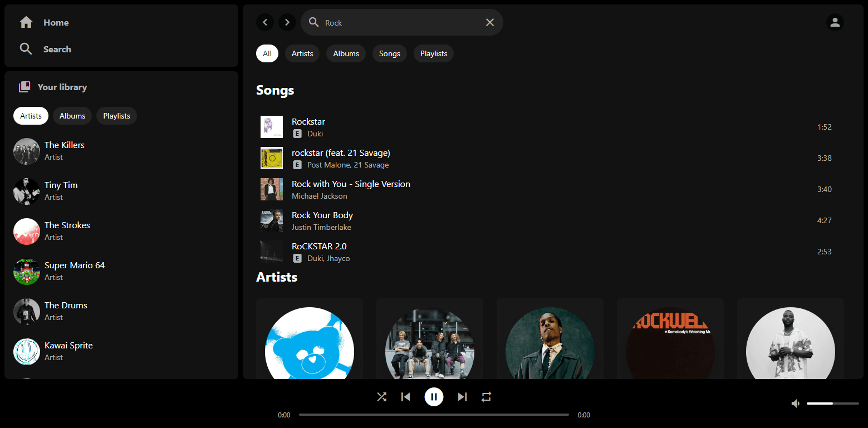868x428 pixels.
Task: Seek on the song progress bar
Action: tap(434, 415)
